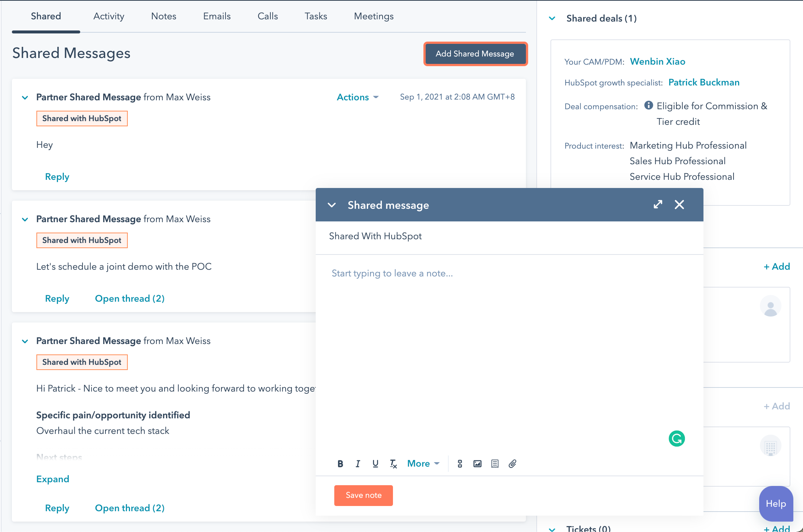
Task: Collapse the 'Hi Patrick' message card
Action: coord(25,341)
